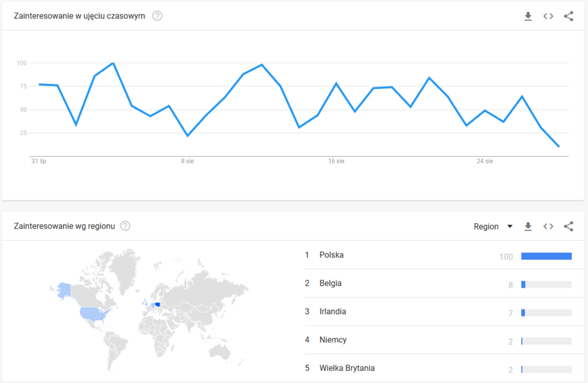Click the 8 sie marker on timeline
This screenshot has height=383, width=588.
click(187, 161)
